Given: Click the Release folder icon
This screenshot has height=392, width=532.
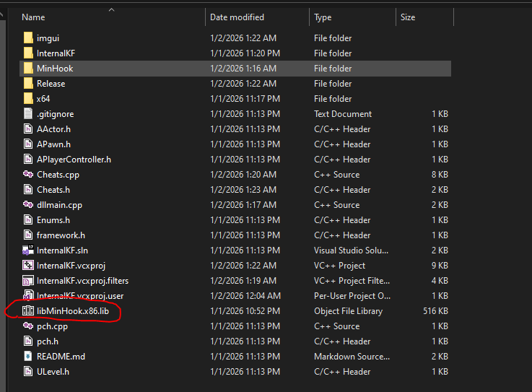Looking at the screenshot, I should 28,84.
